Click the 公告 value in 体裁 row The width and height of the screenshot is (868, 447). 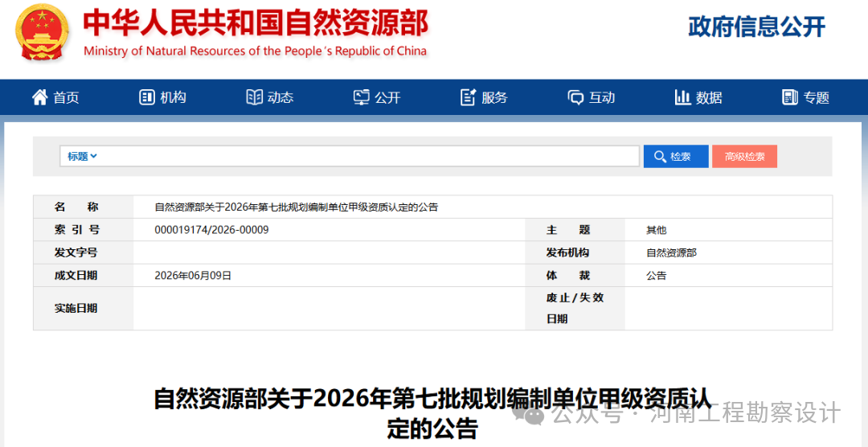coord(657,276)
